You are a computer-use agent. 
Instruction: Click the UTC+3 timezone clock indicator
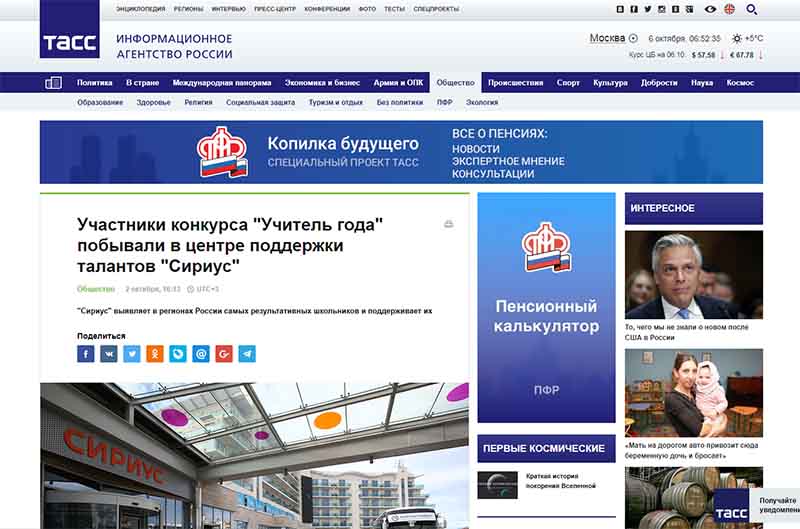coord(203,289)
